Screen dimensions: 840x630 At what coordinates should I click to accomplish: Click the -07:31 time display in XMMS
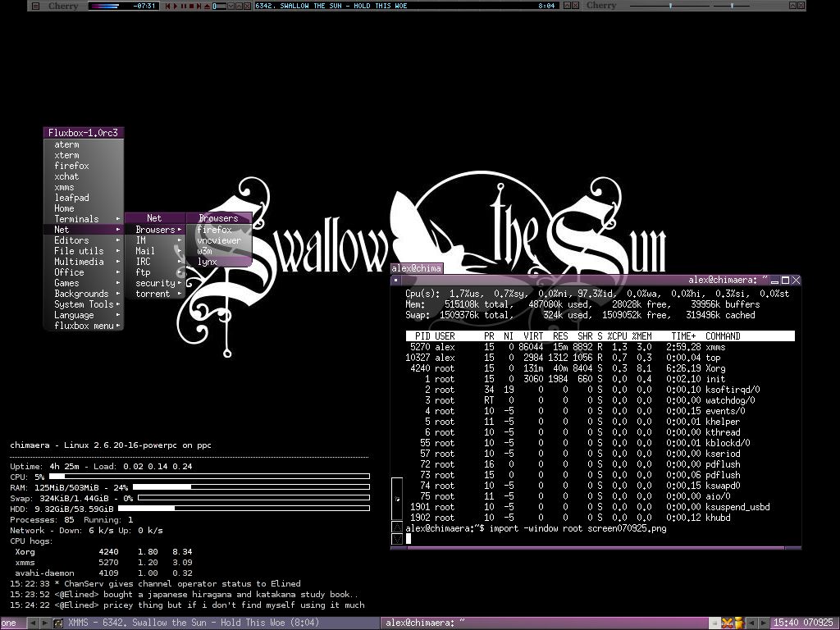click(144, 6)
